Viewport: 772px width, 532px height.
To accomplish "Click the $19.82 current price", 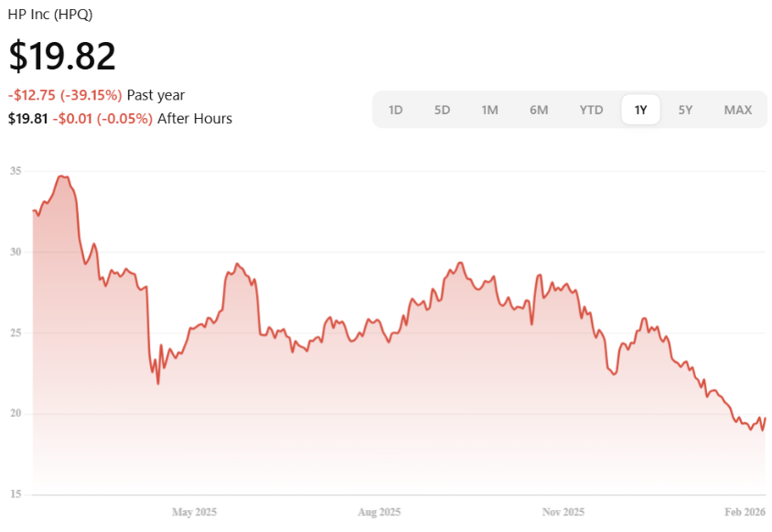I will point(62,57).
